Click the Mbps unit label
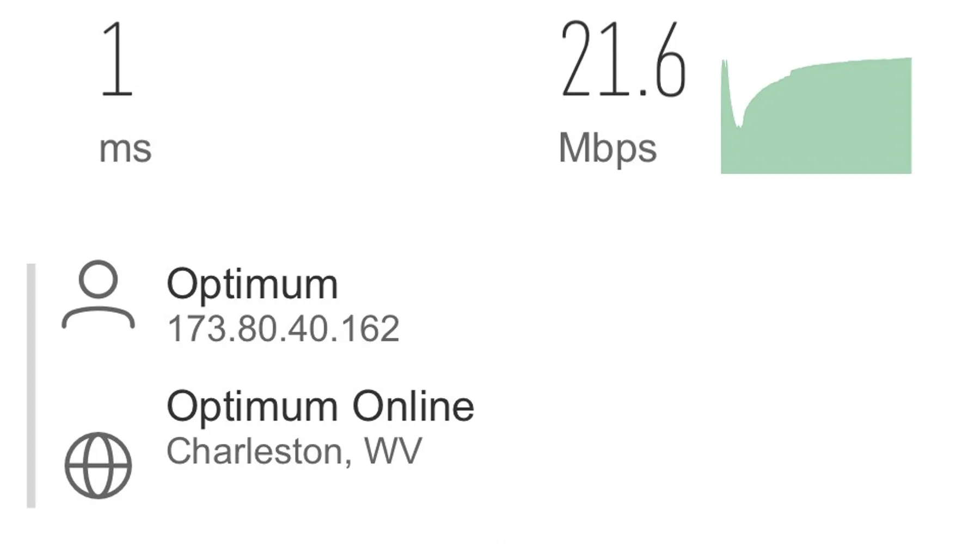This screenshot has width=980, height=544. point(608,149)
